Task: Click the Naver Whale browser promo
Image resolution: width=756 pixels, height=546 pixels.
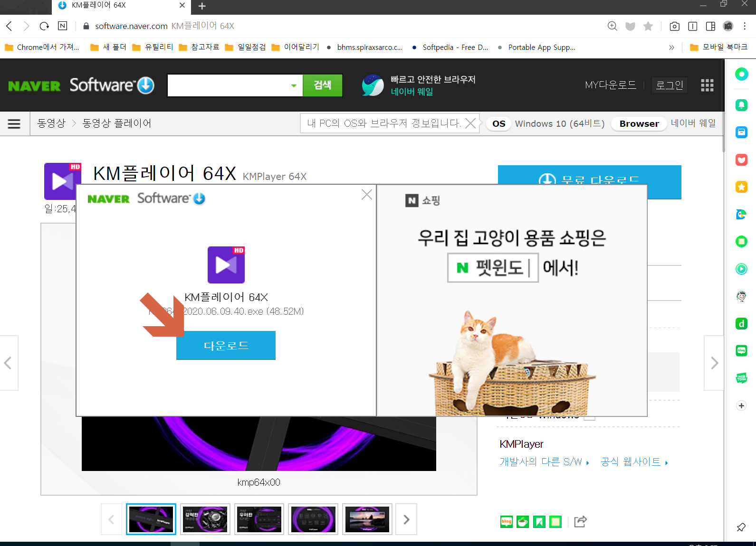Action: 419,85
